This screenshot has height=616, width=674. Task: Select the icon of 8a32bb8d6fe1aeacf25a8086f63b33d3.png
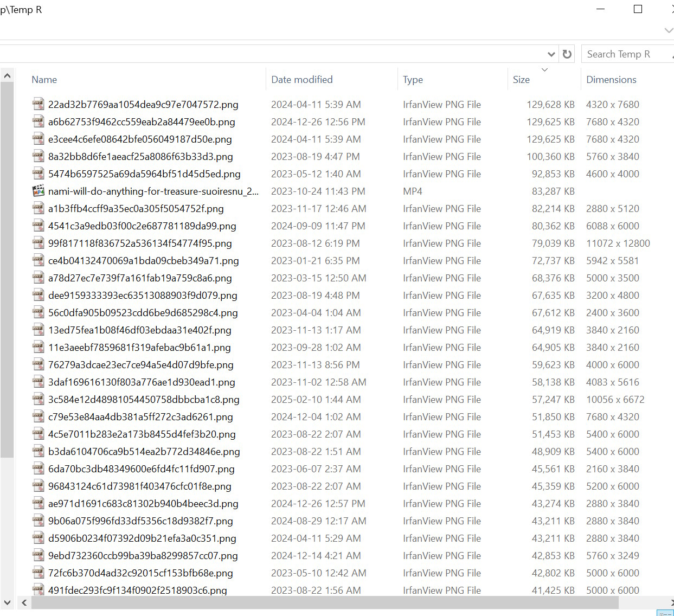tap(38, 156)
